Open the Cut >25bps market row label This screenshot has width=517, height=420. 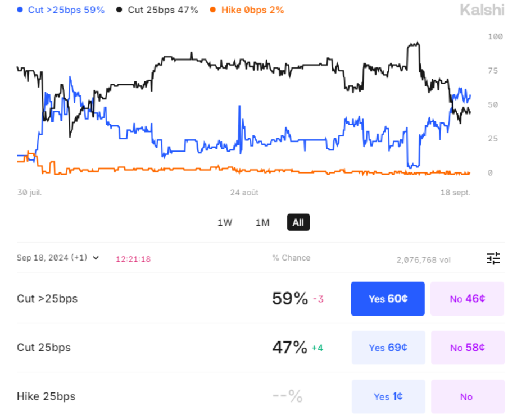click(x=47, y=299)
